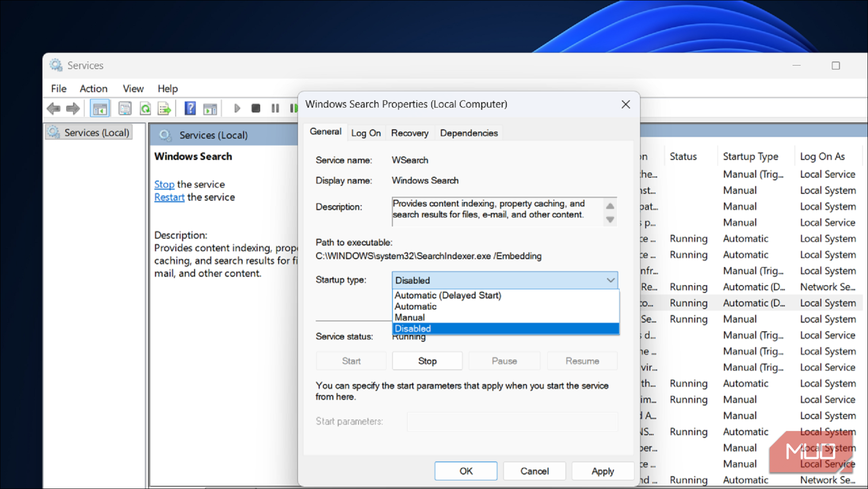
Task: Open the Help menu
Action: click(168, 89)
